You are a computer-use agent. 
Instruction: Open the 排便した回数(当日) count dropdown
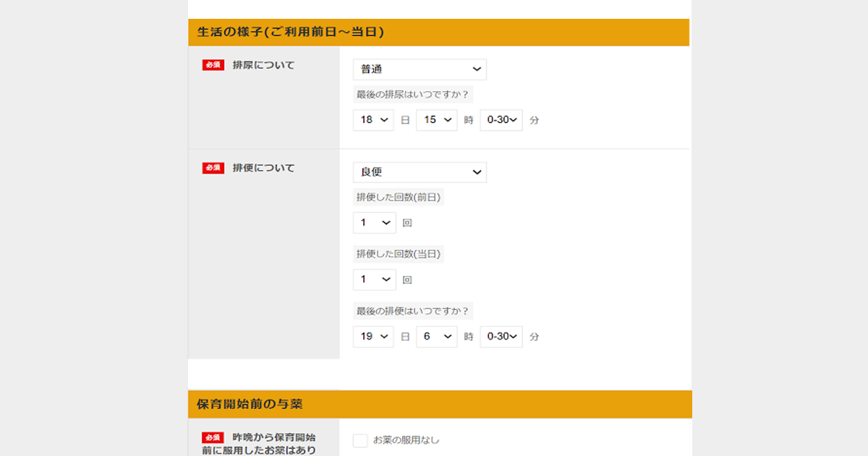point(374,279)
